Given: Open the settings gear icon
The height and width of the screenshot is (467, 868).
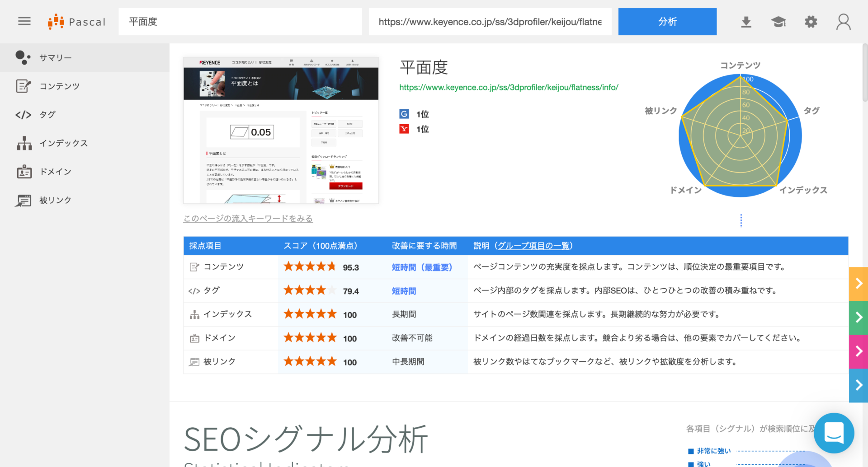Looking at the screenshot, I should pos(811,22).
